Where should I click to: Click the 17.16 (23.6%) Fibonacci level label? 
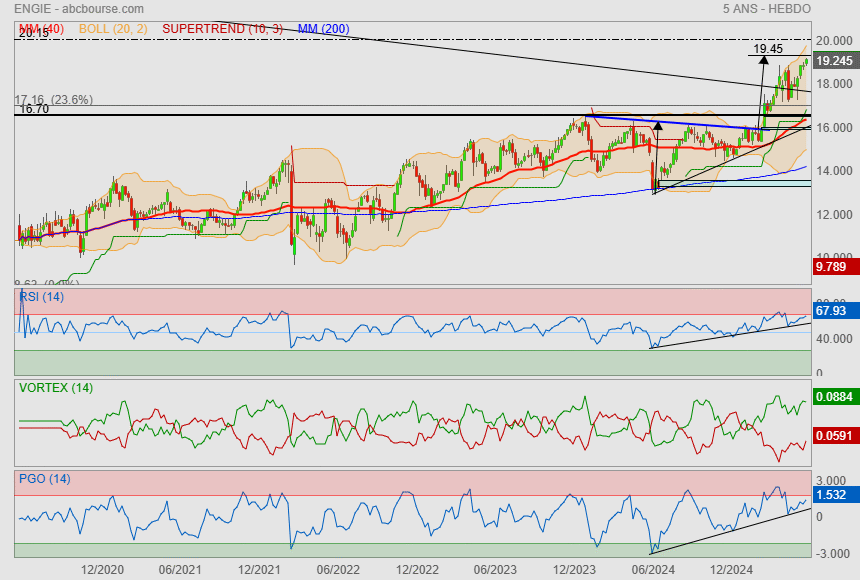pos(54,100)
